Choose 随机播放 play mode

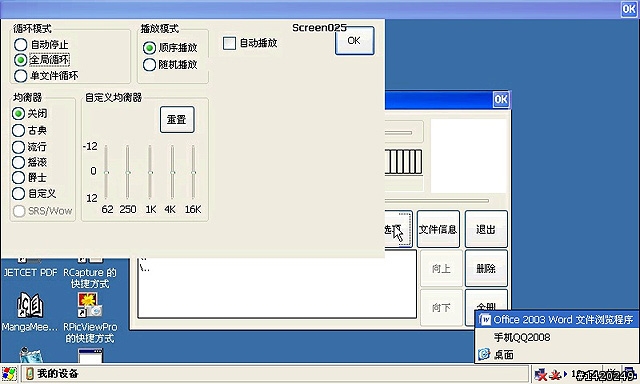[149, 64]
